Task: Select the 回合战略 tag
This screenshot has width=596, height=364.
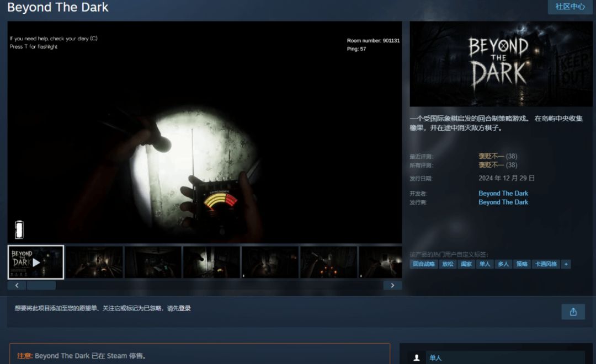Action: click(x=424, y=264)
